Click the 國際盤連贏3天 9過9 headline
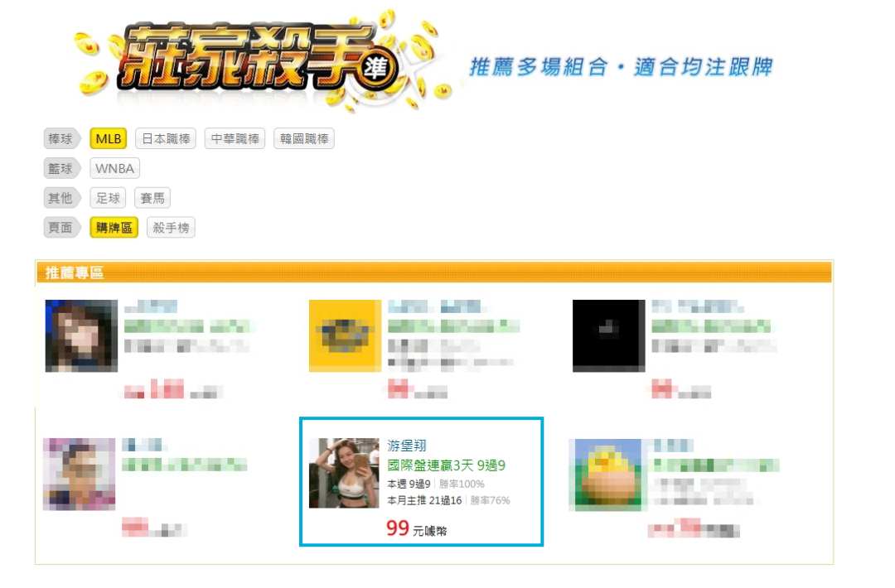The image size is (895, 588). pos(447,465)
